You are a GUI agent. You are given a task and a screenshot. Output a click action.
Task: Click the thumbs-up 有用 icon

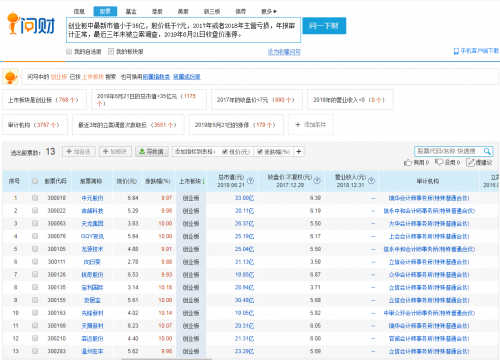click(x=408, y=162)
